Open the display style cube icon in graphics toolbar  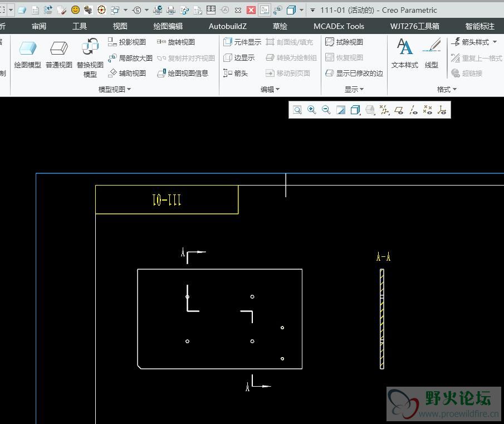355,110
